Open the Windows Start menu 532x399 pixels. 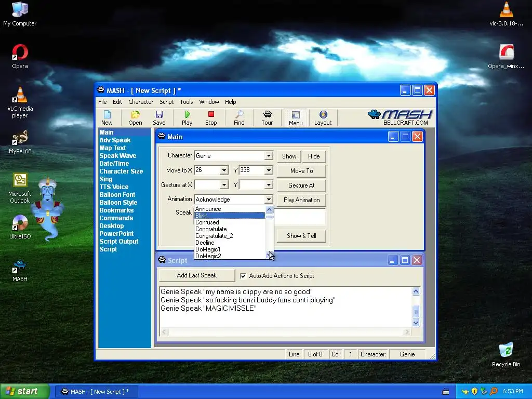(24, 391)
